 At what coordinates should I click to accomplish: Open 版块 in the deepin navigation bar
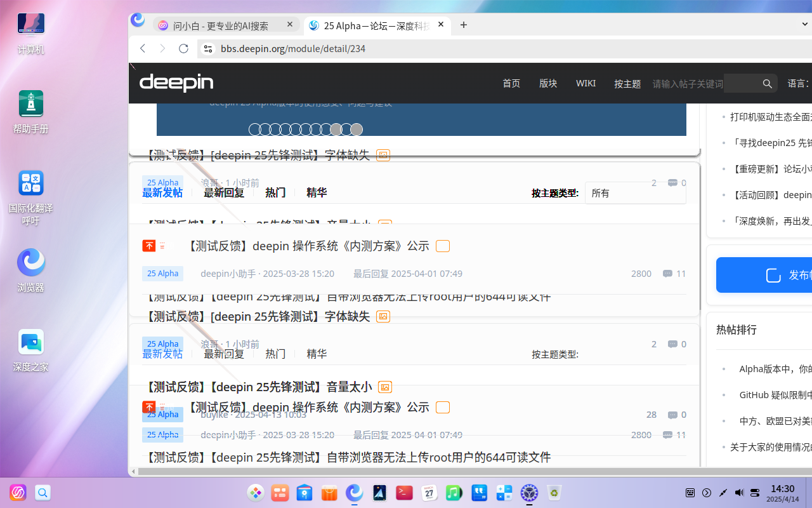point(548,83)
